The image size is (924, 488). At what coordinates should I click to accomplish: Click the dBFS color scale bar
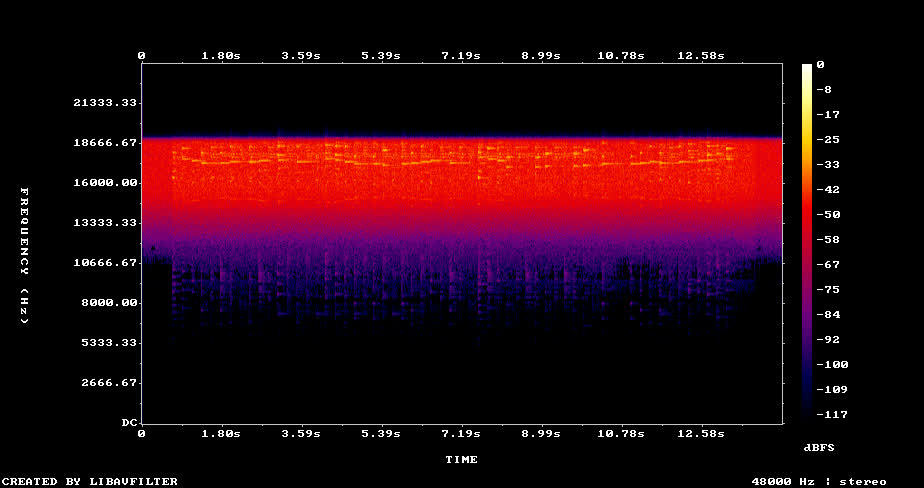806,240
